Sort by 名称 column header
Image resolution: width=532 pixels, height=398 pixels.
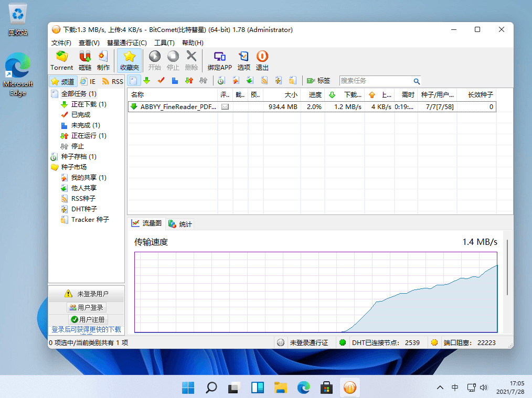click(x=173, y=94)
